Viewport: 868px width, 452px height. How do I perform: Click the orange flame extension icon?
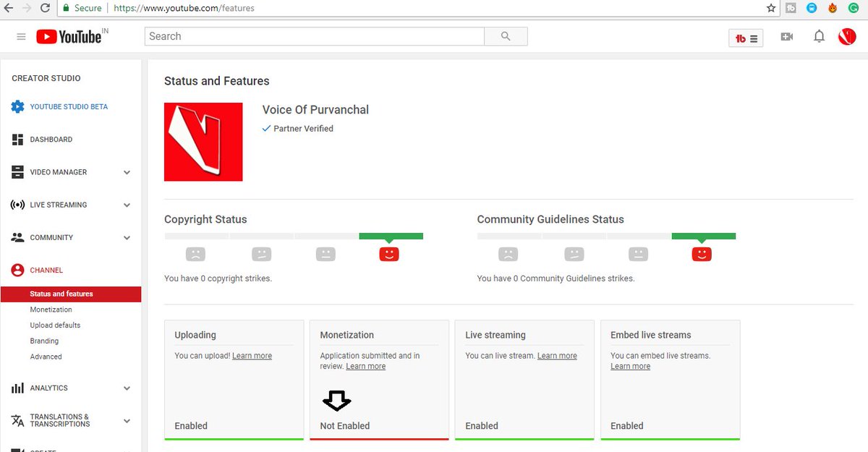pyautogui.click(x=832, y=8)
